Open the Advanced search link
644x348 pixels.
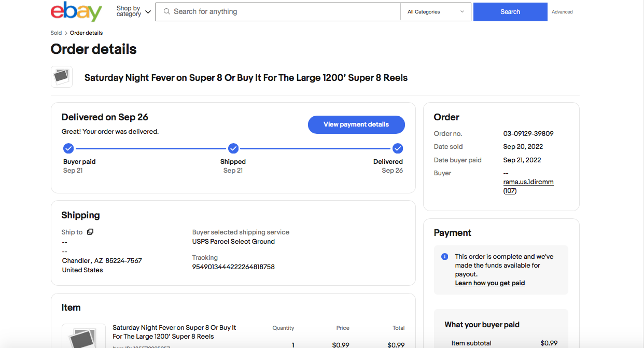[x=562, y=12]
